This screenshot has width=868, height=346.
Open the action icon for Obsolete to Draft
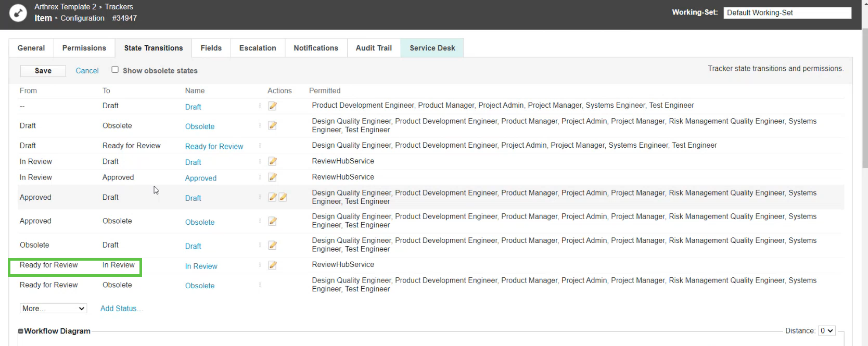[272, 245]
